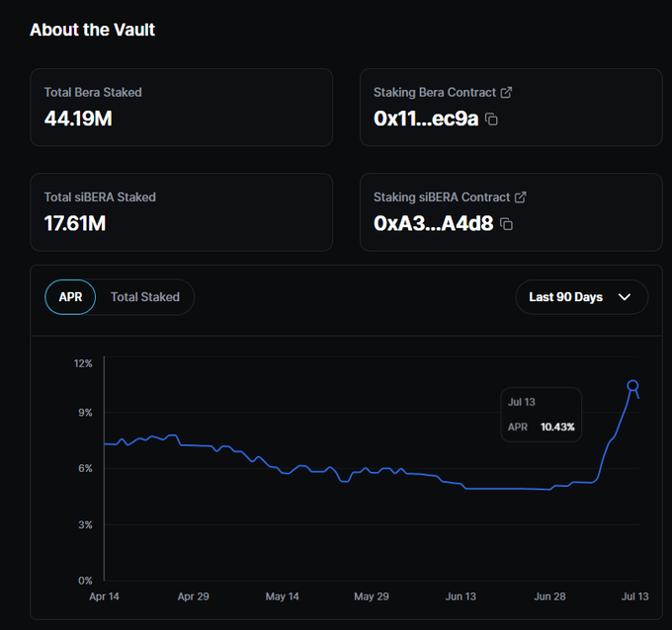
Task: Click the Total siBERA Staked label
Action: pyautogui.click(x=100, y=197)
